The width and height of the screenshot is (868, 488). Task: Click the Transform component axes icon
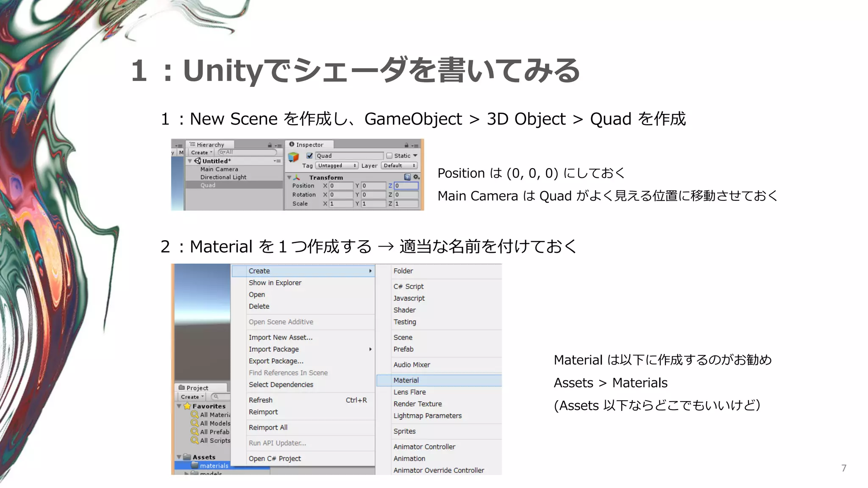[x=297, y=177]
